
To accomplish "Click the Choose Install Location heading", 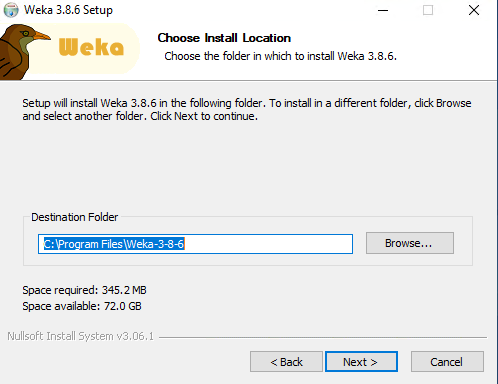I will click(224, 38).
